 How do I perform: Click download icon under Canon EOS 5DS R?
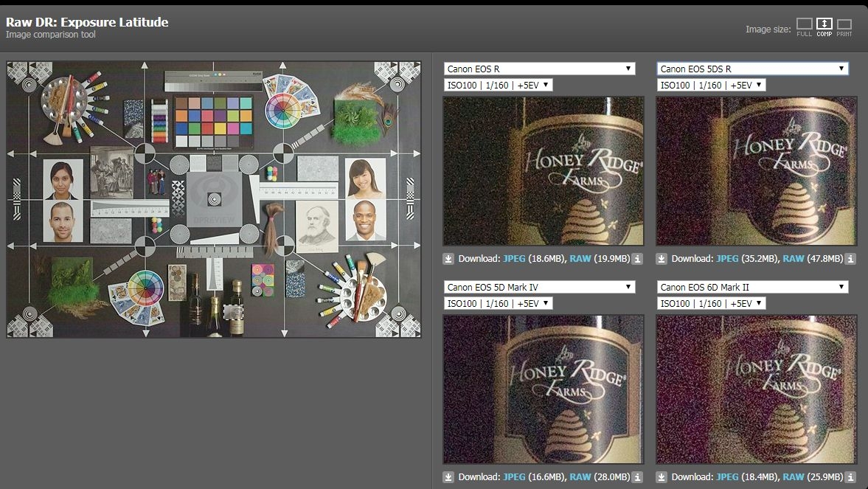tap(662, 259)
